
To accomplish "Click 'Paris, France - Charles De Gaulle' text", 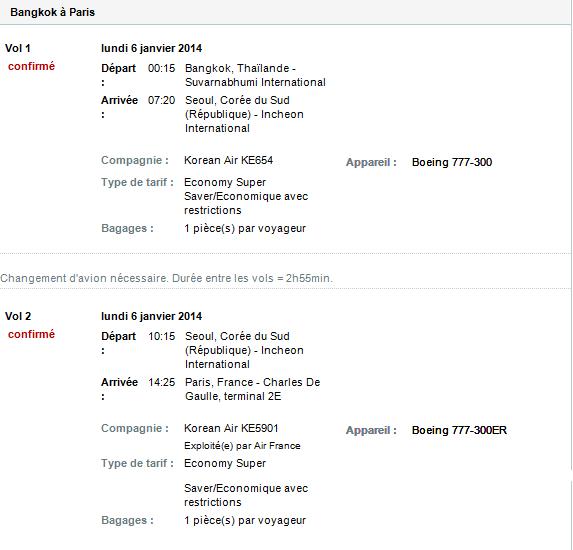I will point(253,389).
